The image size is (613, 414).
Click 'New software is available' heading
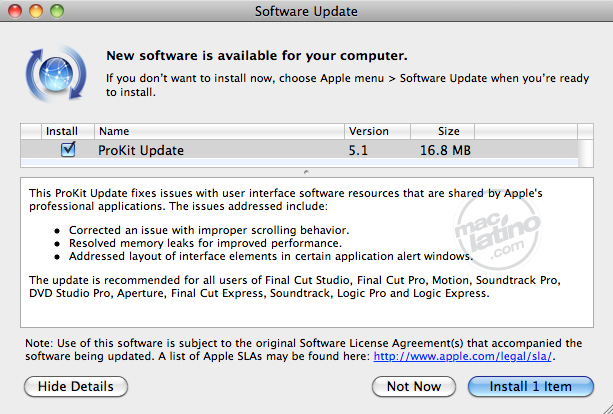point(257,56)
